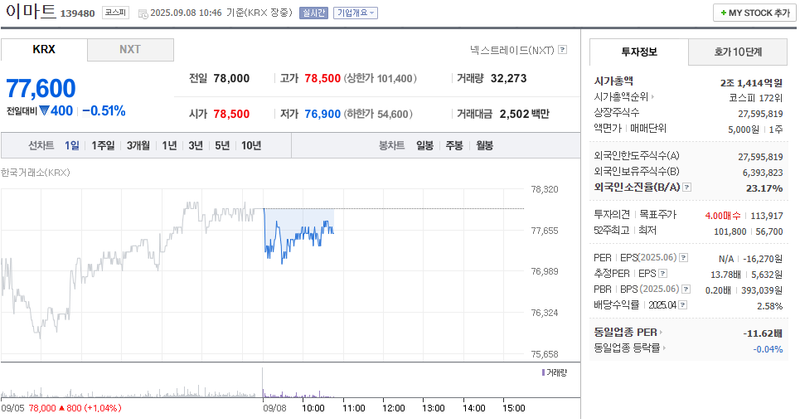The height and width of the screenshot is (419, 800).
Task: Click the 실시간 badge button
Action: tap(313, 13)
